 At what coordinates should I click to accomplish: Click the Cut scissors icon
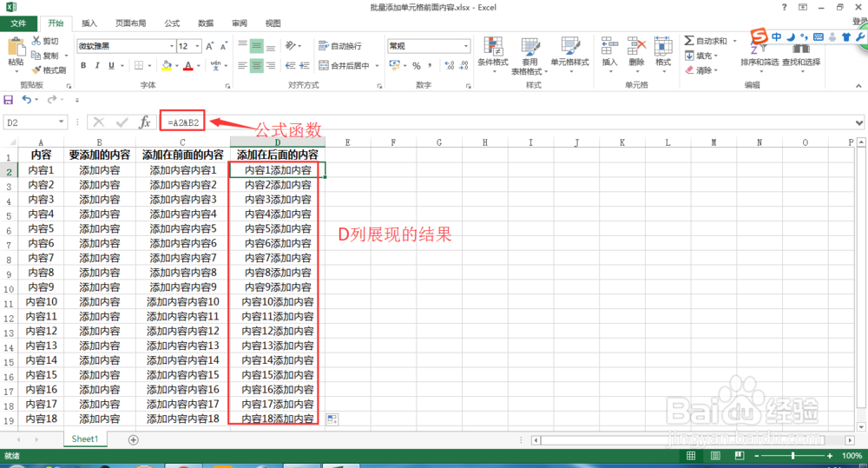click(36, 41)
